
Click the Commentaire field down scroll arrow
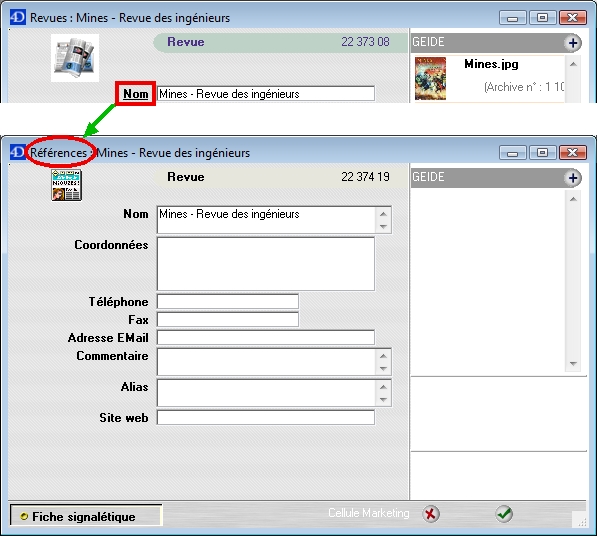(383, 368)
